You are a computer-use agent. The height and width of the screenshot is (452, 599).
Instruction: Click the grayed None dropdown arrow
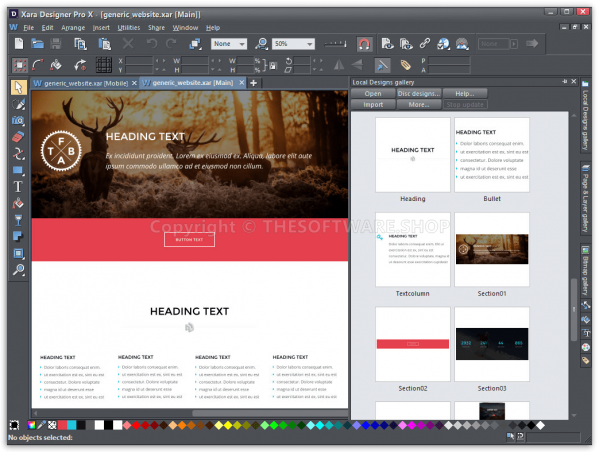pos(514,44)
